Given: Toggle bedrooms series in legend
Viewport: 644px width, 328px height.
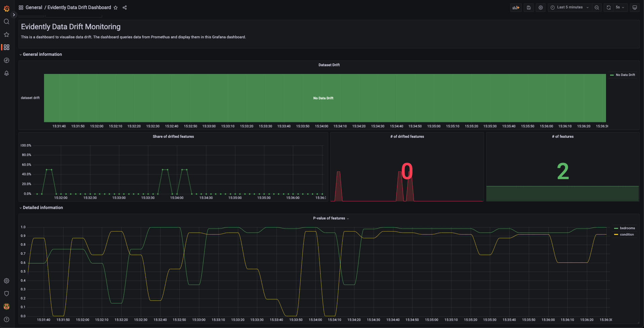Looking at the screenshot, I should pyautogui.click(x=627, y=228).
